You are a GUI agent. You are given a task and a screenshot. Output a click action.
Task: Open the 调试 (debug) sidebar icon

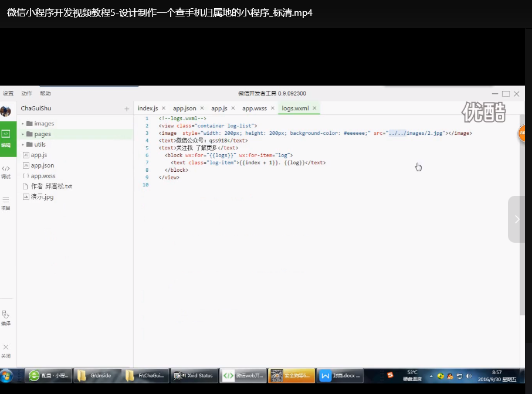6,172
